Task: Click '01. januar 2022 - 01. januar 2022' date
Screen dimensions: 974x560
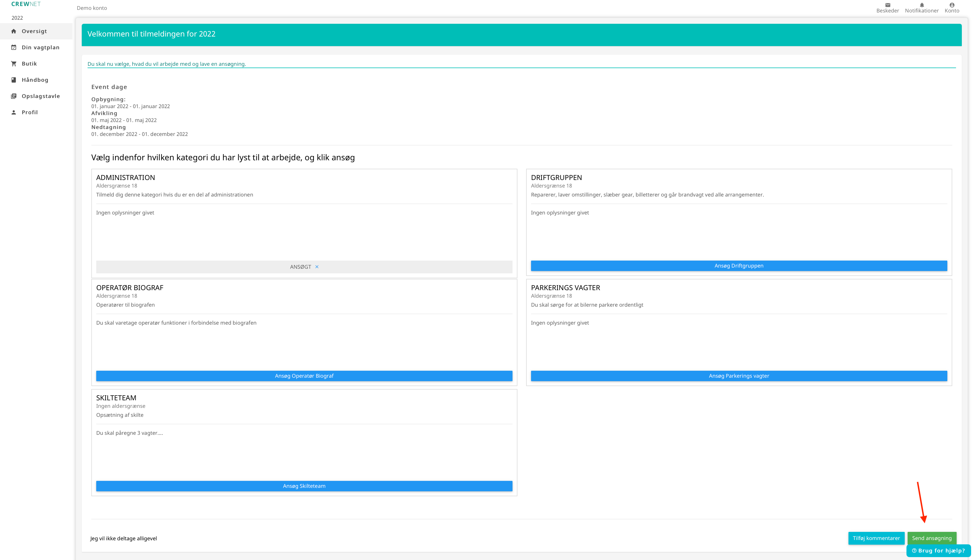Action: (x=130, y=107)
